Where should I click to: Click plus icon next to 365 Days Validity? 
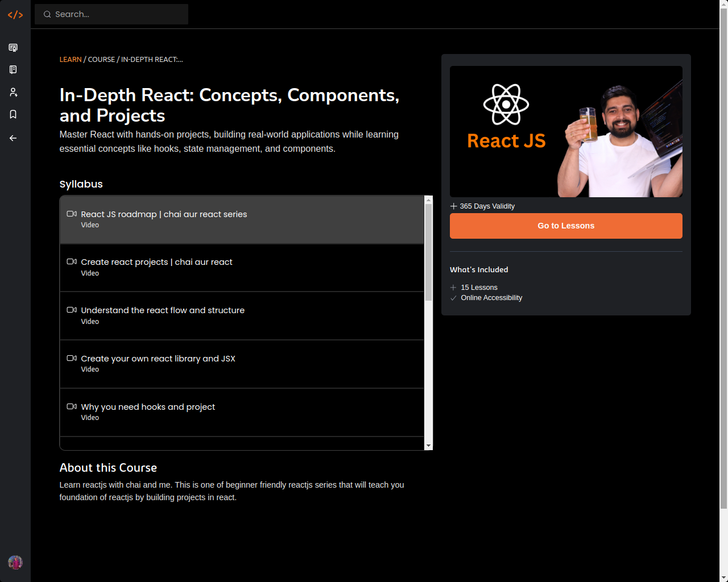pyautogui.click(x=453, y=206)
